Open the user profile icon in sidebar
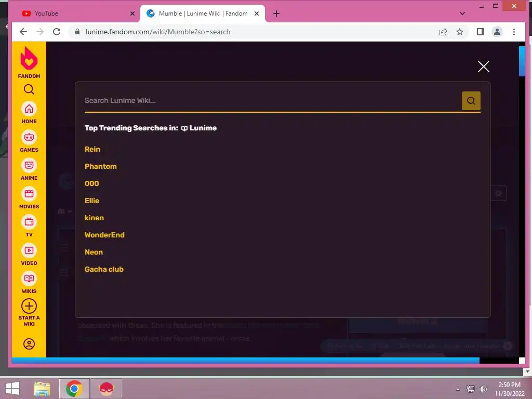Viewport: 532px width, 399px height. pos(29,344)
